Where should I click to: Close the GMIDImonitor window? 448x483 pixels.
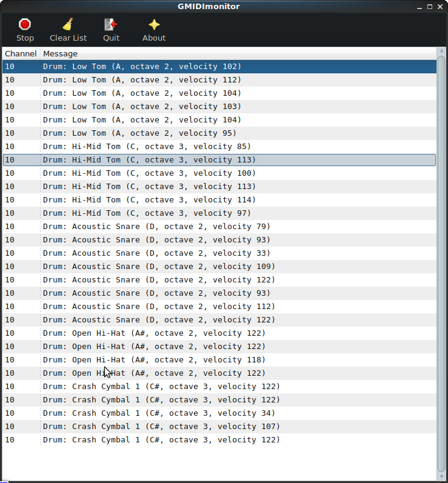[x=440, y=7]
